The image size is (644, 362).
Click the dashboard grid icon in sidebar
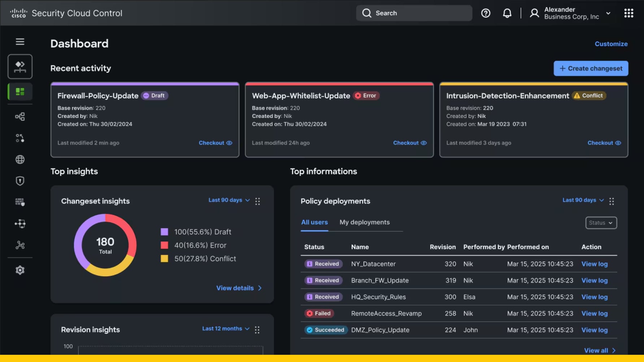[20, 92]
